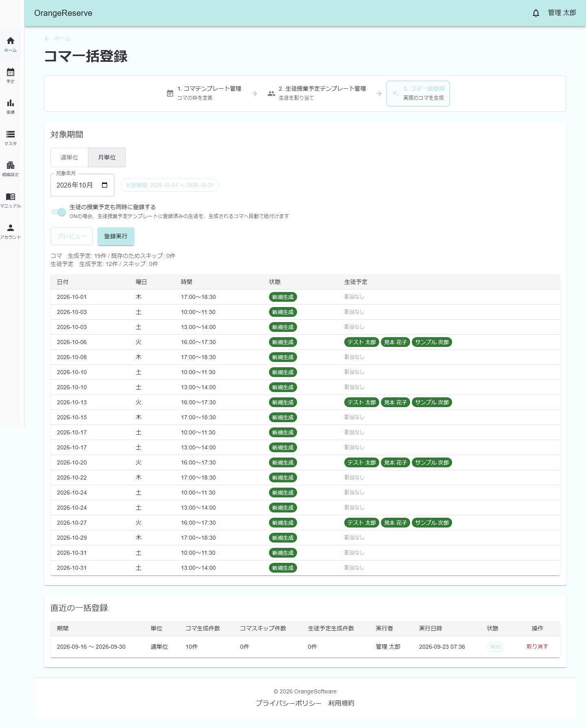Open the アカウント person sidebar icon
This screenshot has width=586, height=728.
click(x=11, y=228)
